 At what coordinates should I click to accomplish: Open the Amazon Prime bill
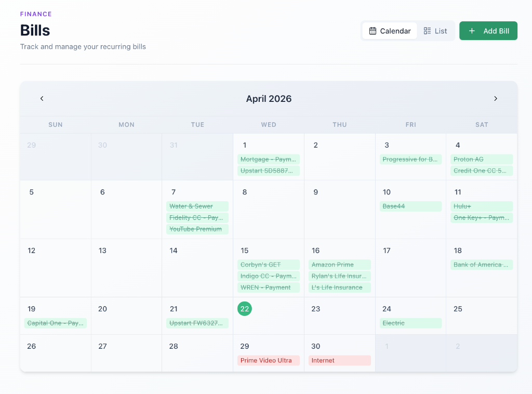340,265
